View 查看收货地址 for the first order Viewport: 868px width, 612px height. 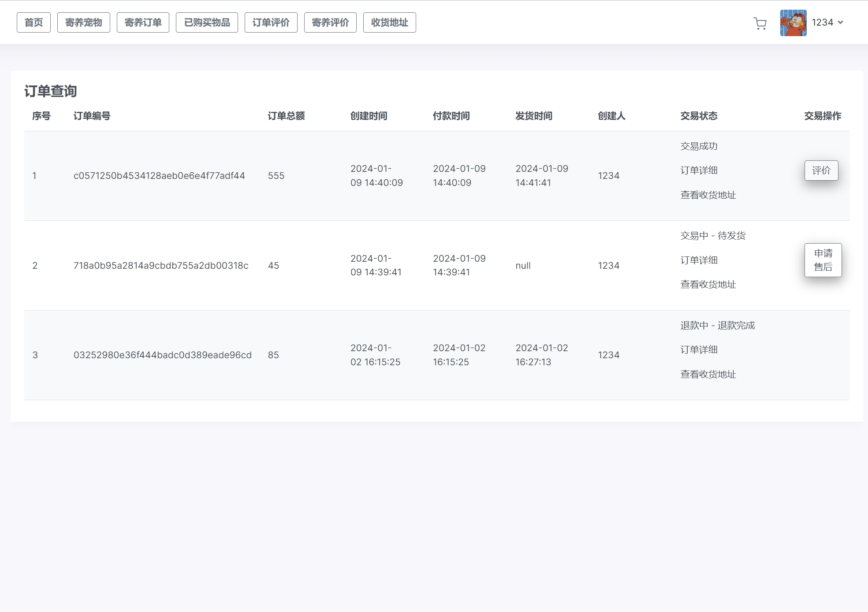pyautogui.click(x=708, y=195)
